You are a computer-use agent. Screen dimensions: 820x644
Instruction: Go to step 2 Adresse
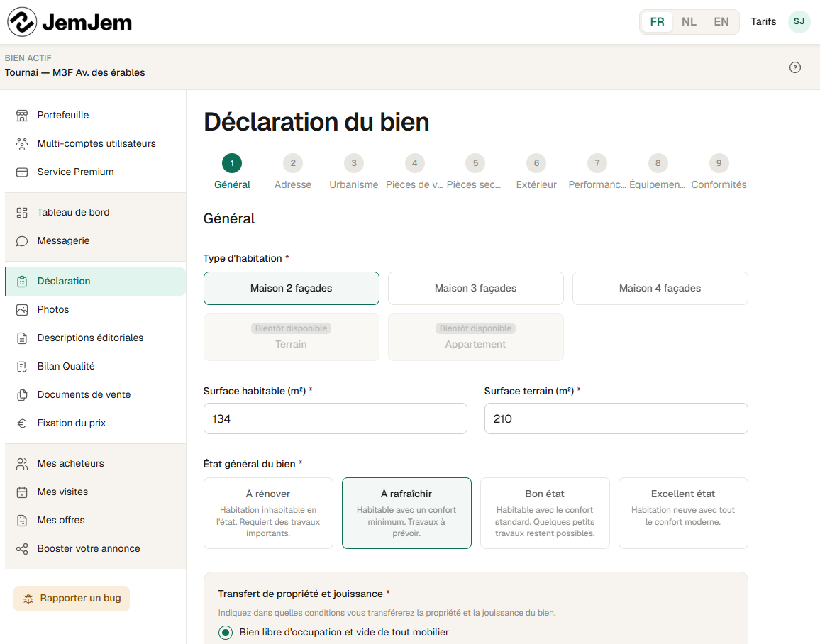pos(293,172)
